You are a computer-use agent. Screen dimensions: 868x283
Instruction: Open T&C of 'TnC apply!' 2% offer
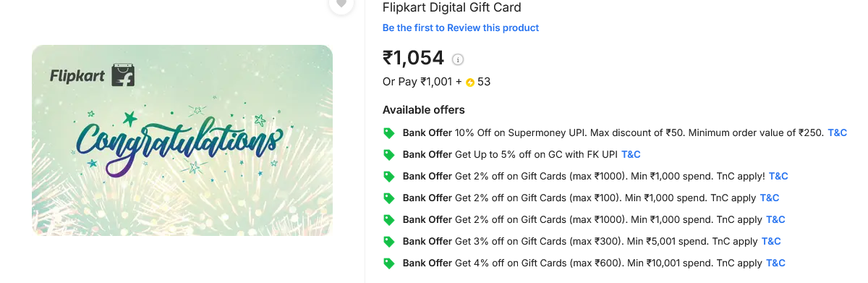(778, 177)
